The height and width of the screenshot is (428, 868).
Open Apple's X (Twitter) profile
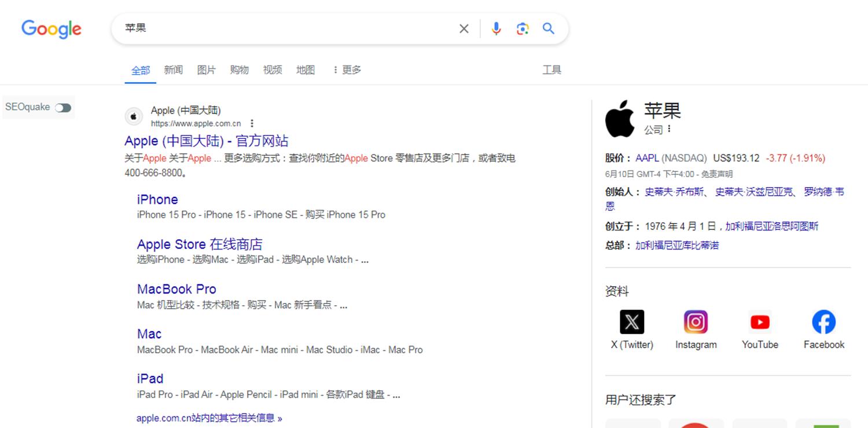click(631, 322)
